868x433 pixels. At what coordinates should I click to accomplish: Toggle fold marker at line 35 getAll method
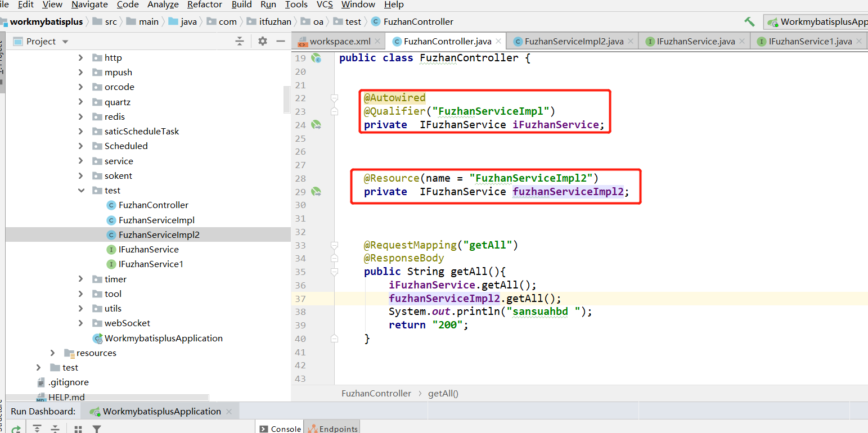point(334,272)
